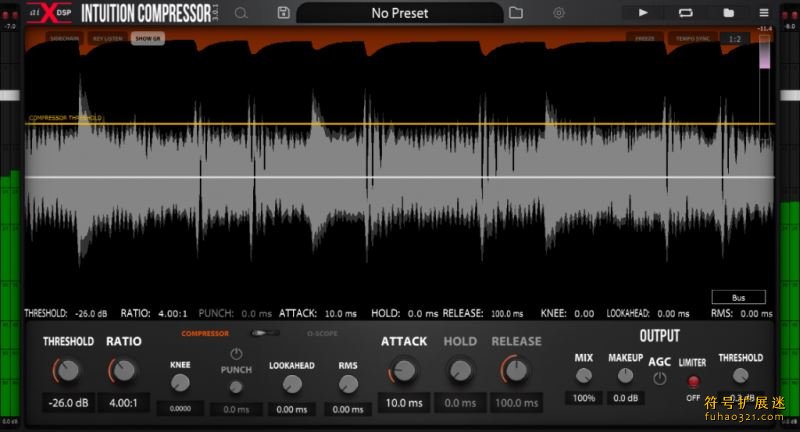The width and height of the screenshot is (800, 432).
Task: Open preset folder icon beside preset name
Action: [516, 13]
